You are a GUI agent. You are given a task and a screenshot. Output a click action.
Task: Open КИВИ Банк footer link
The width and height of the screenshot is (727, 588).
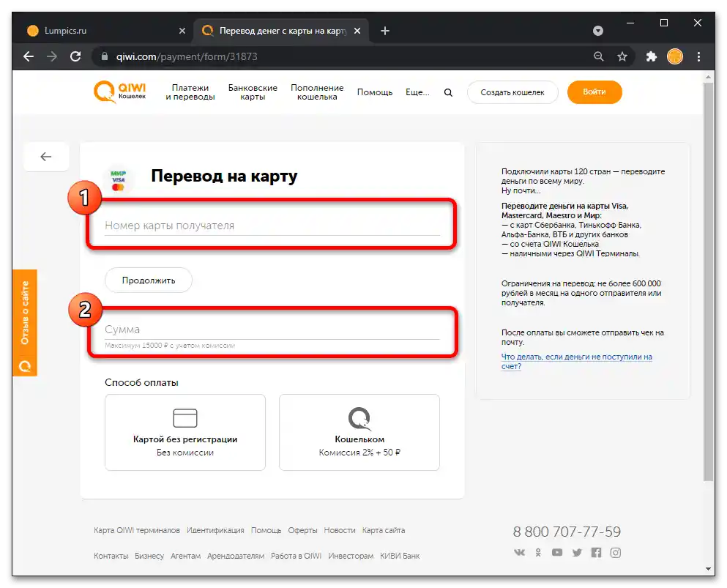pyautogui.click(x=400, y=556)
